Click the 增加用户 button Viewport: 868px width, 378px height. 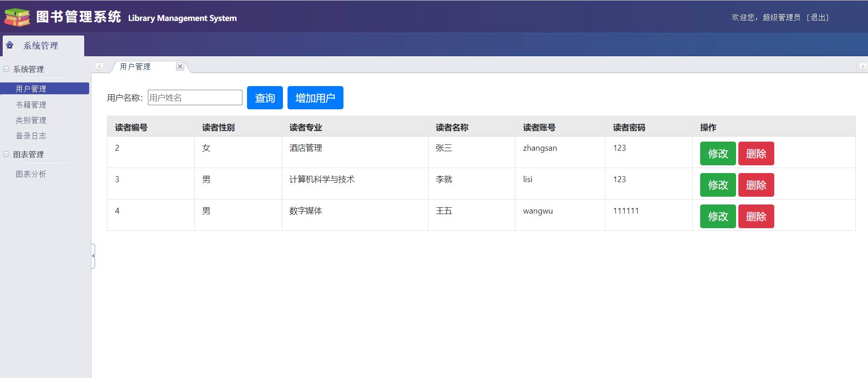click(315, 98)
